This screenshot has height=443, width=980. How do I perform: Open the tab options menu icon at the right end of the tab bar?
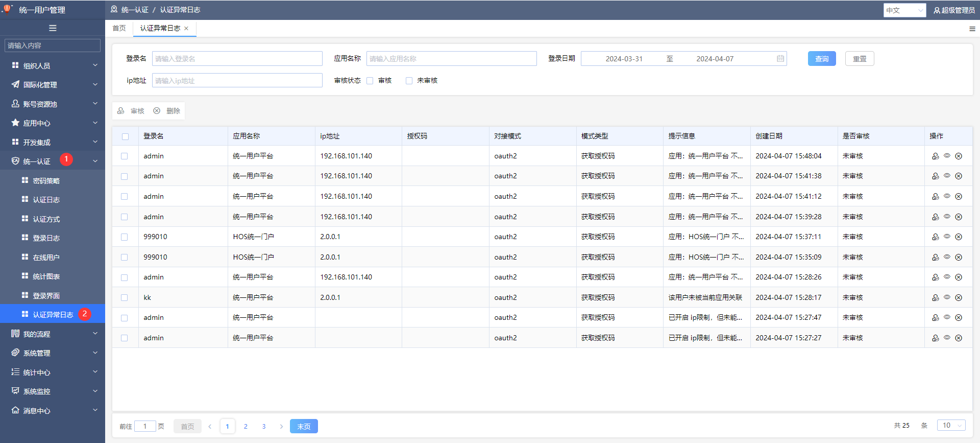tap(972, 29)
